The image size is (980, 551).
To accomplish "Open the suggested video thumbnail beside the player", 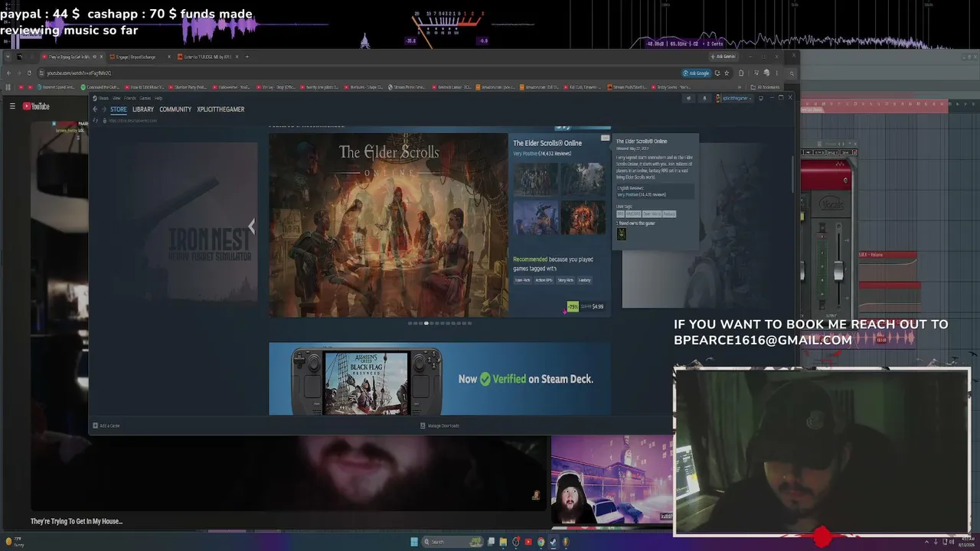I will click(x=611, y=480).
